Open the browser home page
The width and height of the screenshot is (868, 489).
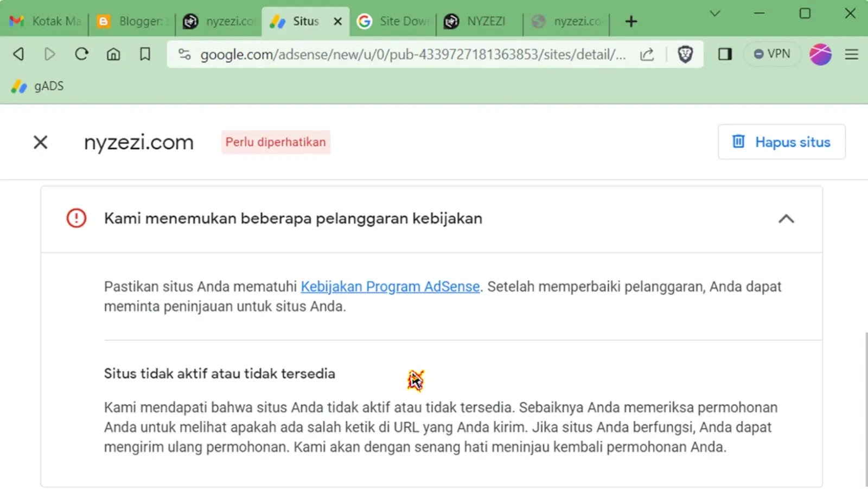(113, 54)
